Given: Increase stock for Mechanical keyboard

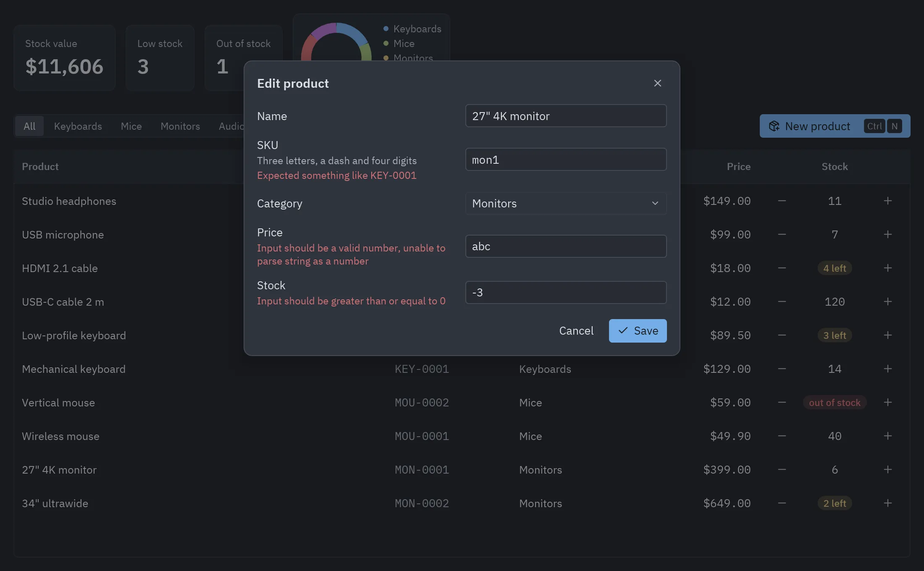Looking at the screenshot, I should (887, 369).
